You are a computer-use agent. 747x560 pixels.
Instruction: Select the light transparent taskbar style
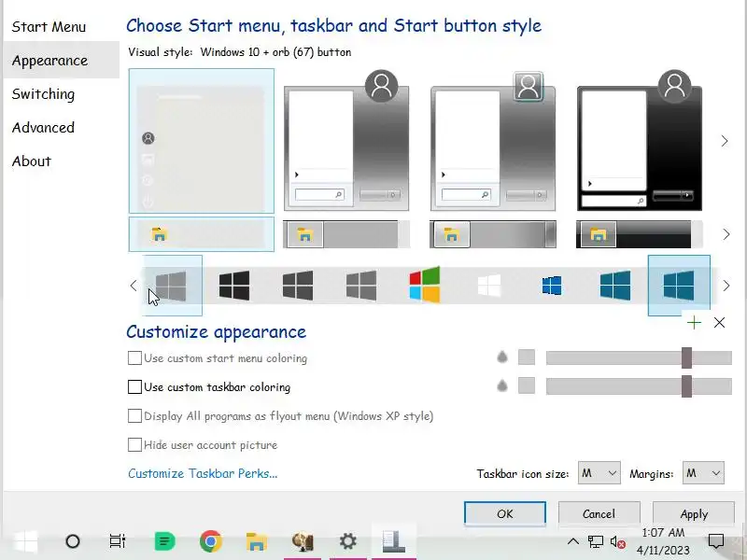tap(202, 234)
